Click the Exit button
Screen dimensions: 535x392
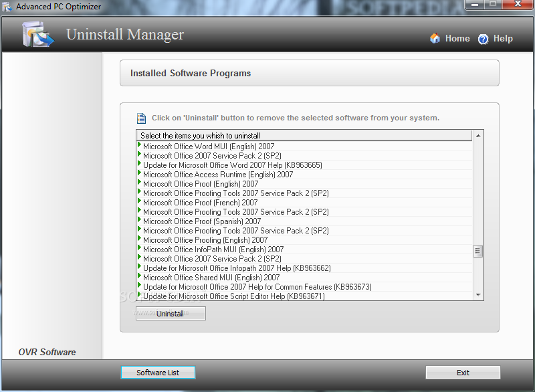tap(463, 373)
